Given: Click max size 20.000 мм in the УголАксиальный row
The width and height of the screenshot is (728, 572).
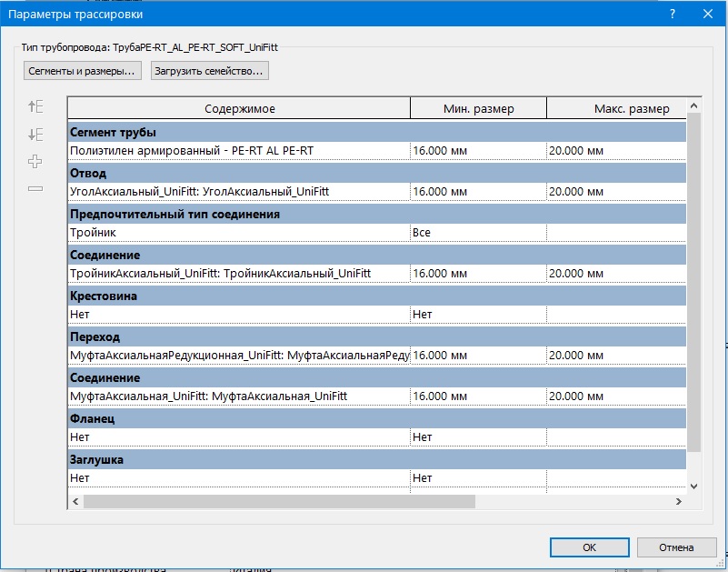Looking at the screenshot, I should pyautogui.click(x=616, y=192).
